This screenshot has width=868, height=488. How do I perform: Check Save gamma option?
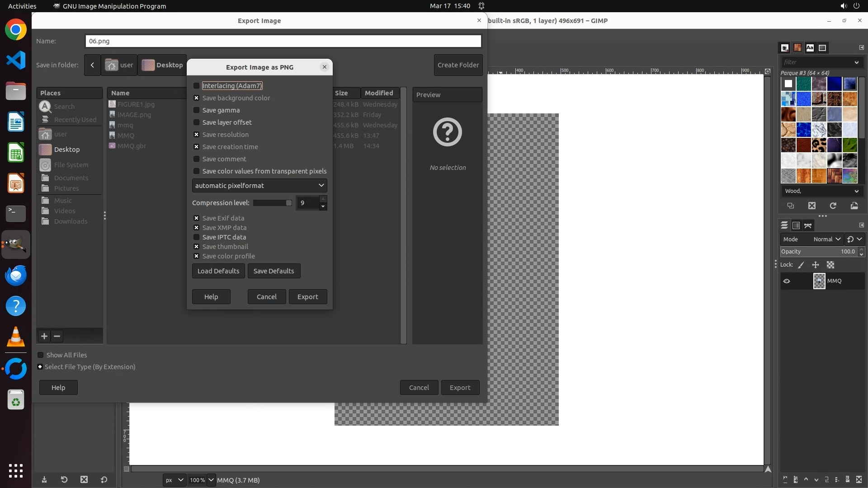[196, 110]
